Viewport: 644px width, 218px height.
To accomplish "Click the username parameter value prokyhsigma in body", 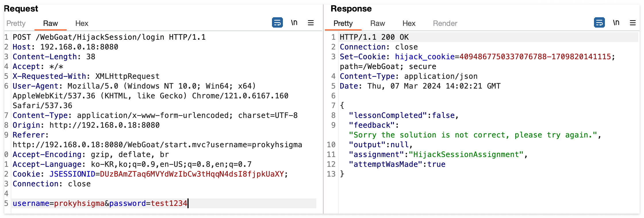I will [79, 203].
